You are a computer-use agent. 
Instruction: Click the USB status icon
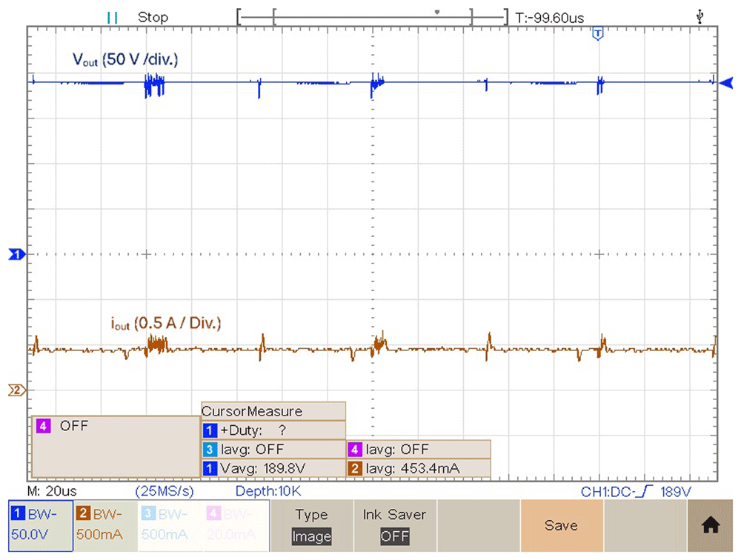[700, 17]
